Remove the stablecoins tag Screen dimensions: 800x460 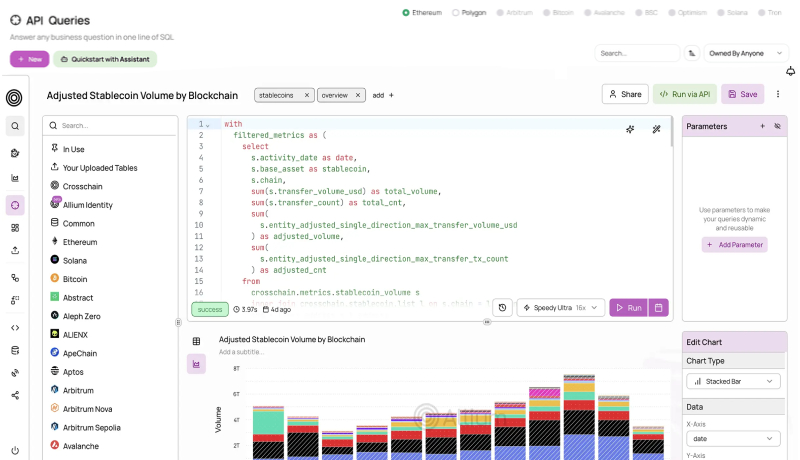pos(307,95)
